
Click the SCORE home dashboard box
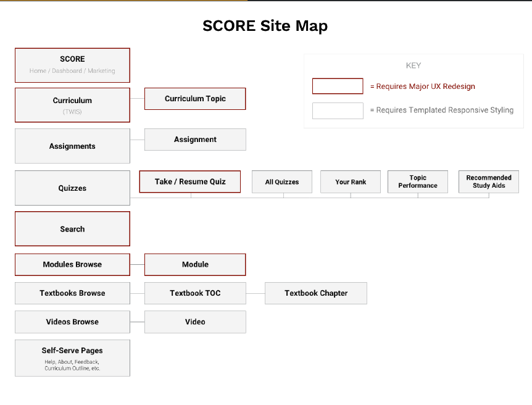[72, 65]
